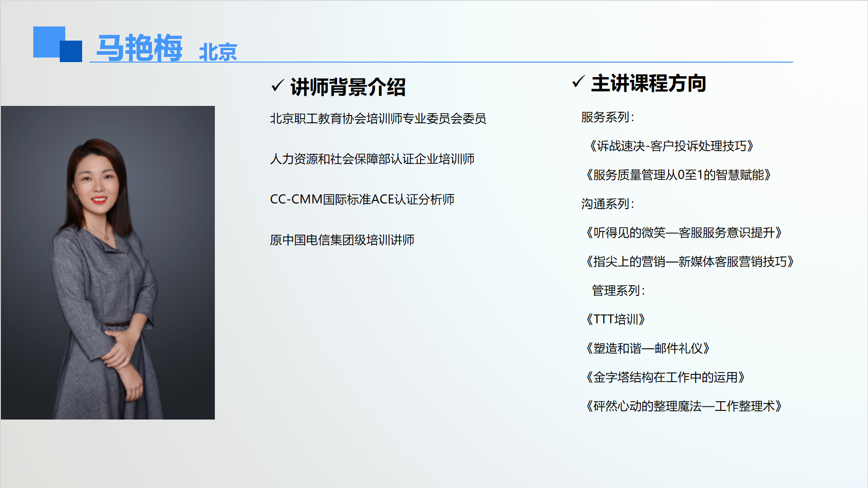Select the 讲师背景介绍 heading
The image size is (868, 488).
[x=348, y=87]
